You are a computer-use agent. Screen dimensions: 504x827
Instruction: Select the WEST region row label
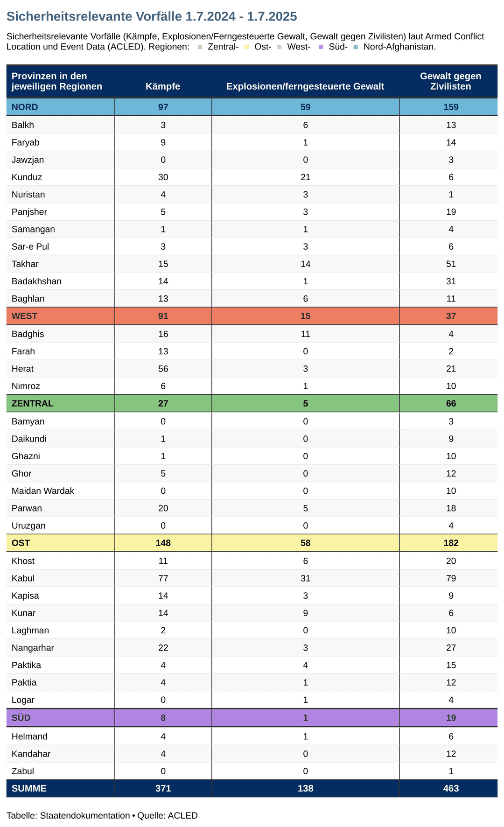[24, 316]
